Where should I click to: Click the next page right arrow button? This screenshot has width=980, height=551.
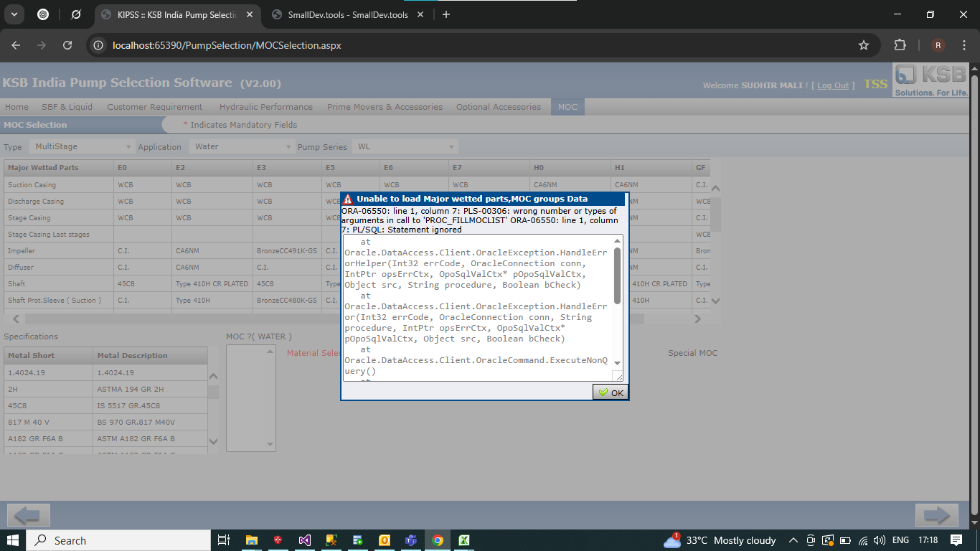(937, 515)
